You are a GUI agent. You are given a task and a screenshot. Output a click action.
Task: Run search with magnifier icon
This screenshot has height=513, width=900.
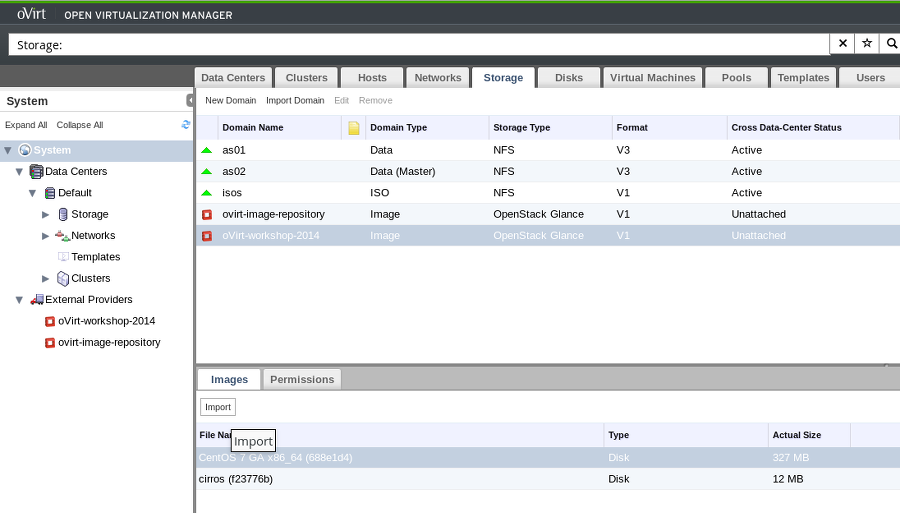coord(891,44)
